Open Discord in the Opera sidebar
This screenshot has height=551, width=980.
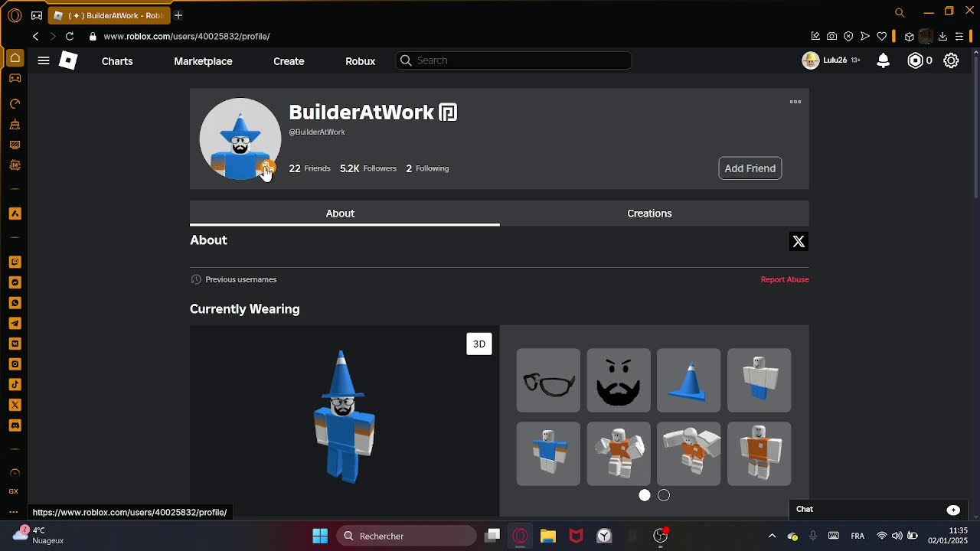[x=15, y=425]
